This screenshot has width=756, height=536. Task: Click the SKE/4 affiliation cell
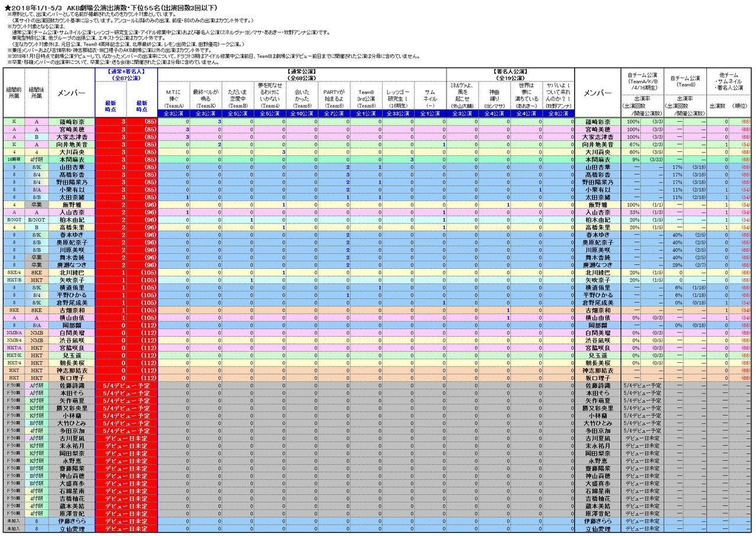coord(13,272)
